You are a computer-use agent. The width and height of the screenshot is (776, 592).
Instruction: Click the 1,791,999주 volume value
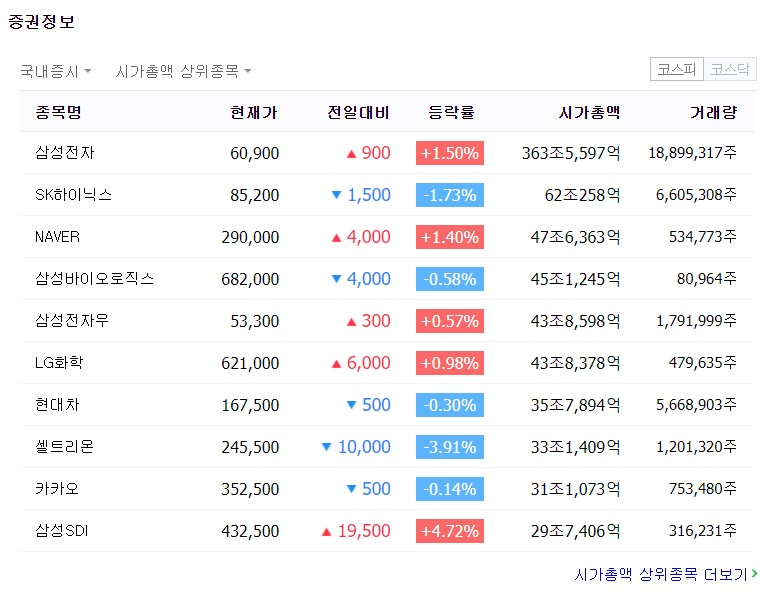coord(696,321)
